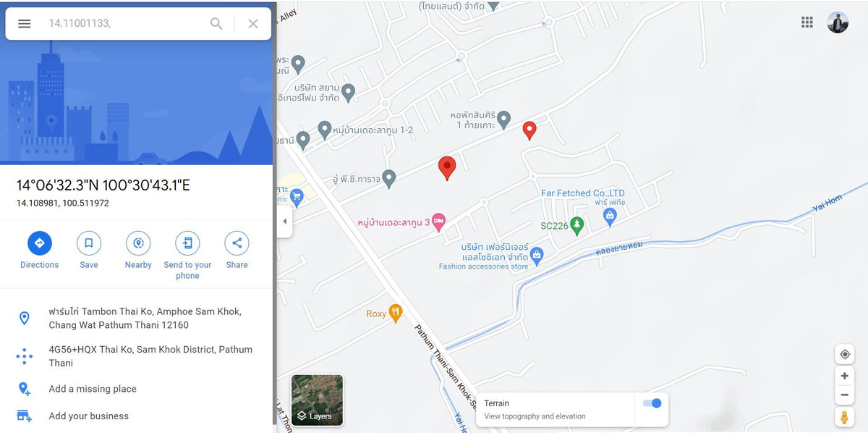
Task: Click Add a missing place
Action: coord(93,389)
